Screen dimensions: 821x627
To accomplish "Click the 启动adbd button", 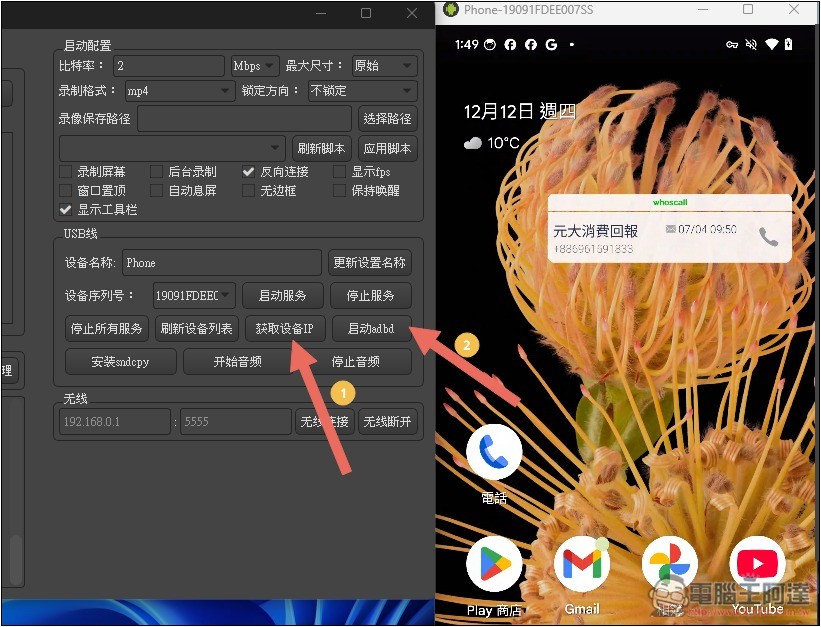I will tap(371, 328).
